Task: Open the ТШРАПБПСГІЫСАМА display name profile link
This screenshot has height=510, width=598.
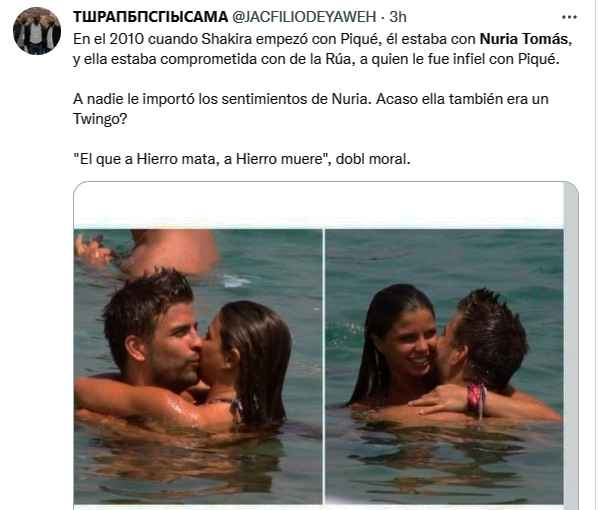Action: point(150,17)
